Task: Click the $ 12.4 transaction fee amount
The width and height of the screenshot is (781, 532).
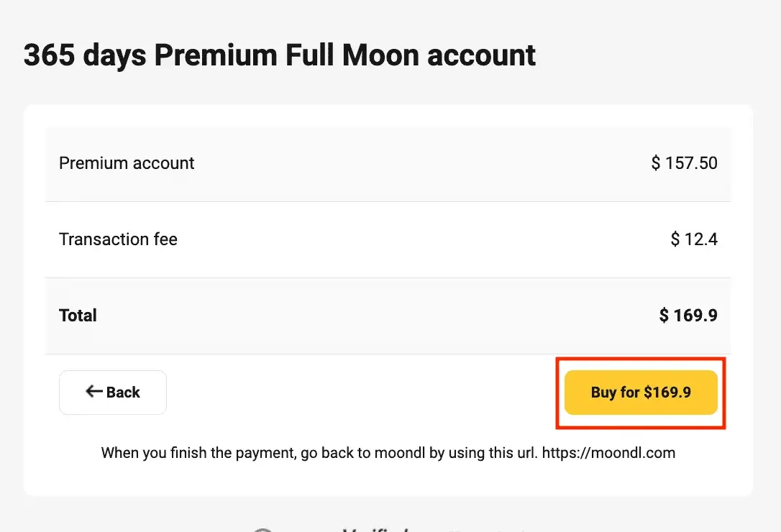Action: (x=694, y=239)
